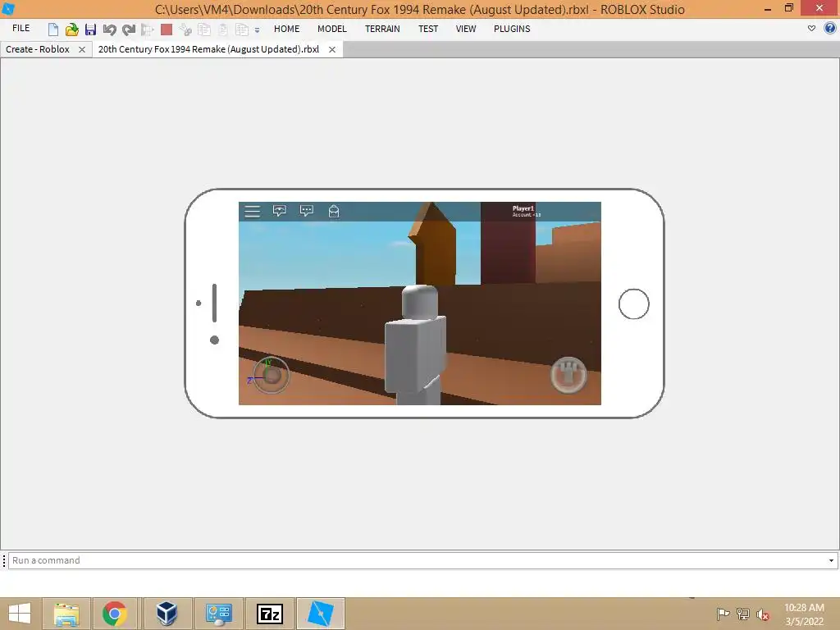840x630 pixels.
Task: Click the Cut scissors icon
Action: coord(185,30)
